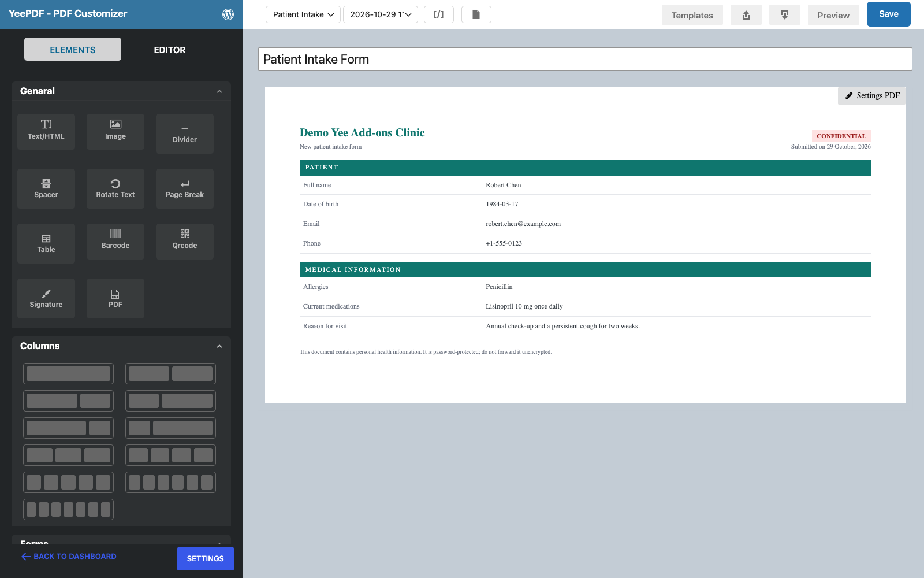Choose the seven-column layout

(69, 510)
